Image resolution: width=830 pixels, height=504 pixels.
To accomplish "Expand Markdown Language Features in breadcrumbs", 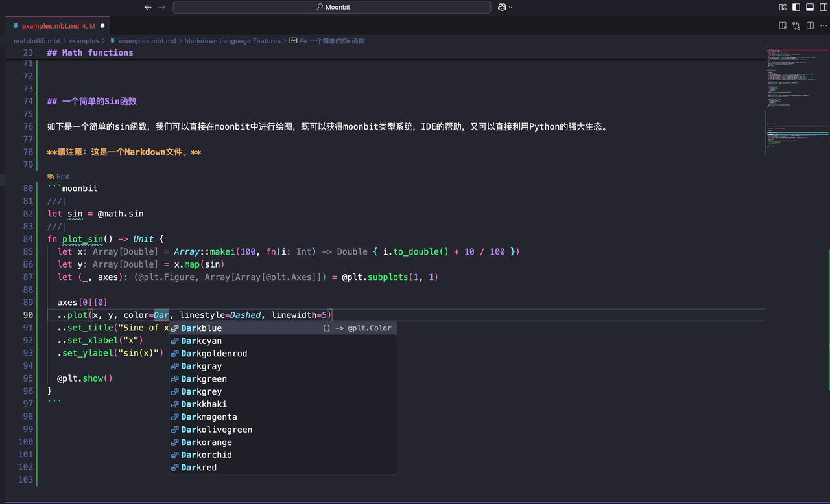I will click(x=232, y=40).
